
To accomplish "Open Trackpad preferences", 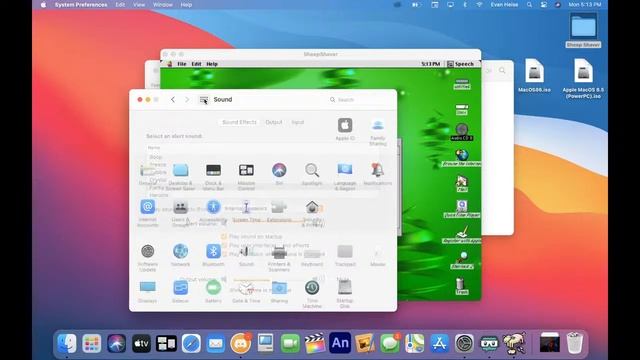I will point(345,255).
